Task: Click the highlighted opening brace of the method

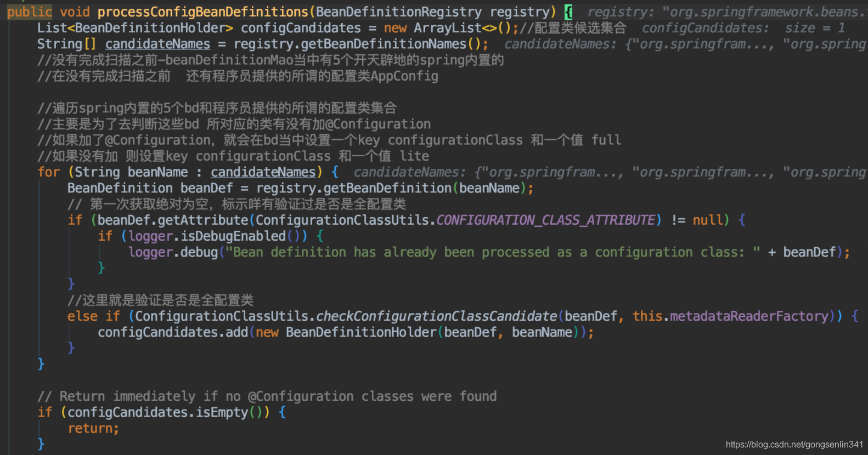Action: [x=568, y=12]
